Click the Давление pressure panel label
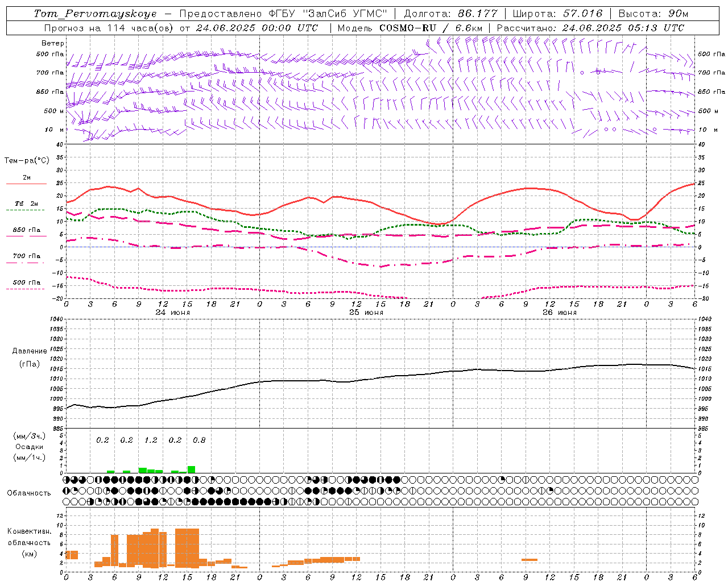This screenshot has height=582, width=728. tap(30, 351)
